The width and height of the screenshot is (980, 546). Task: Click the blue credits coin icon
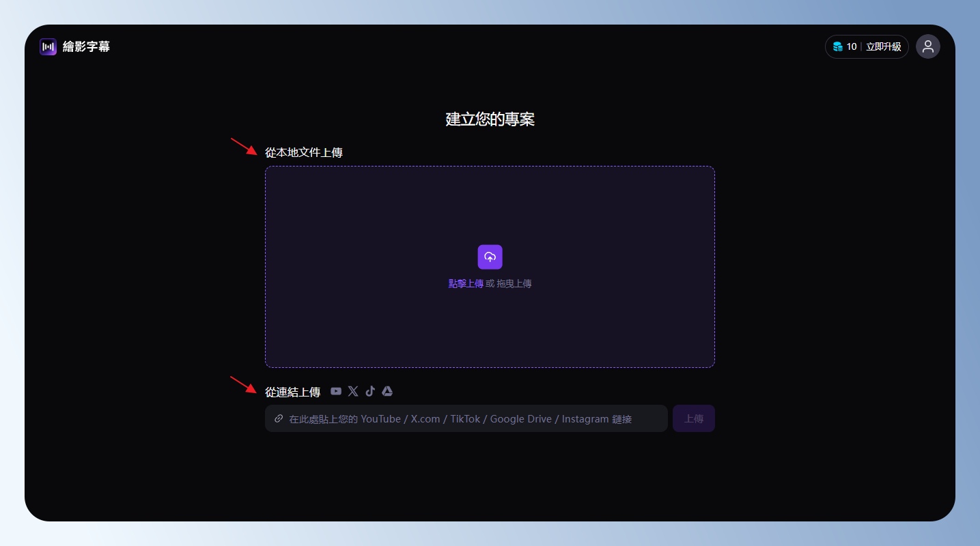[x=837, y=47]
